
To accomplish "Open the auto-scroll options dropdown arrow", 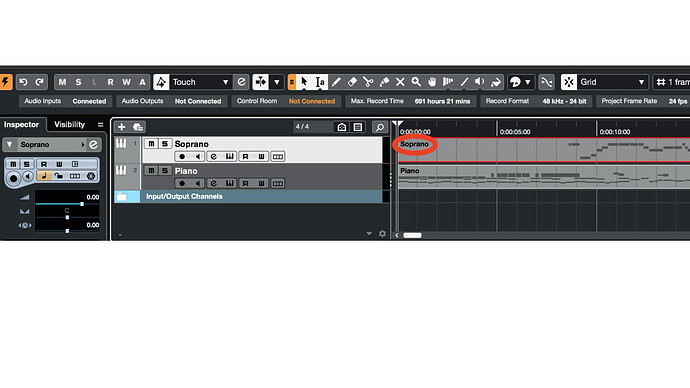I will tap(277, 82).
